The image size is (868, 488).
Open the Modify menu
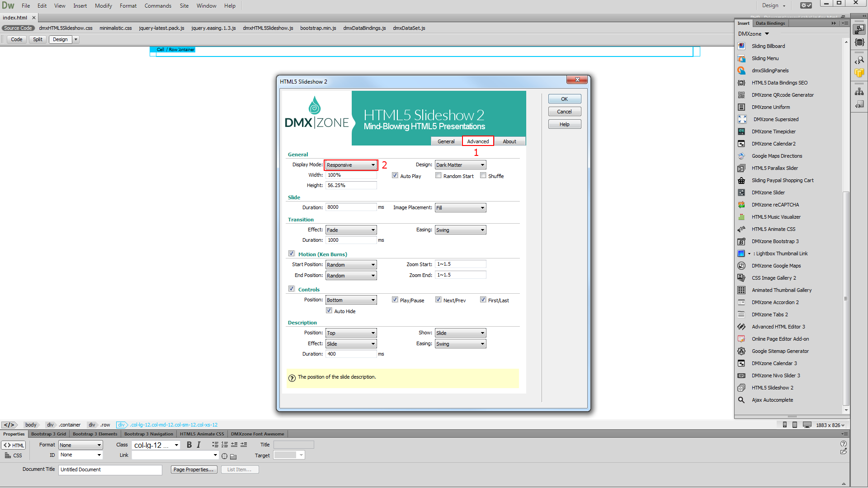pyautogui.click(x=104, y=6)
